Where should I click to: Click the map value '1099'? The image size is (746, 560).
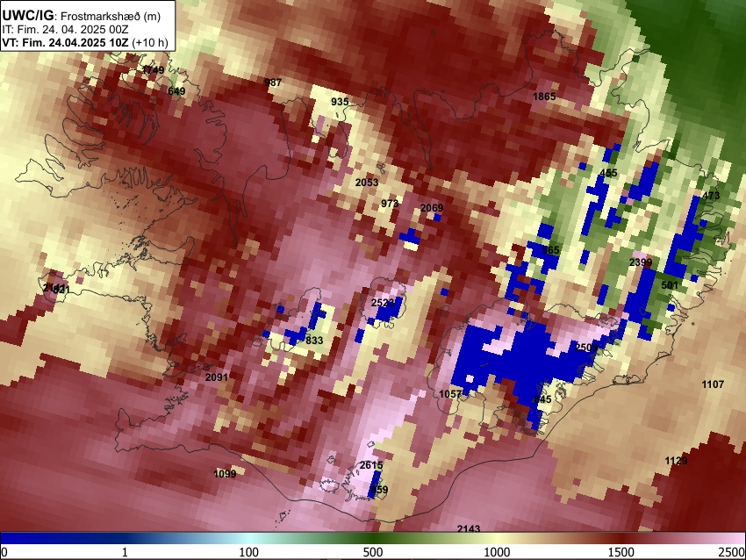point(225,473)
